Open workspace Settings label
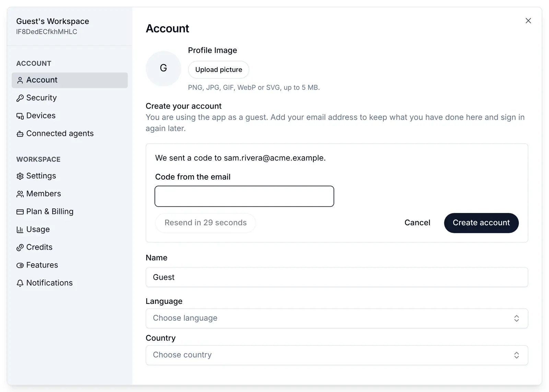The image size is (549, 392). click(41, 176)
